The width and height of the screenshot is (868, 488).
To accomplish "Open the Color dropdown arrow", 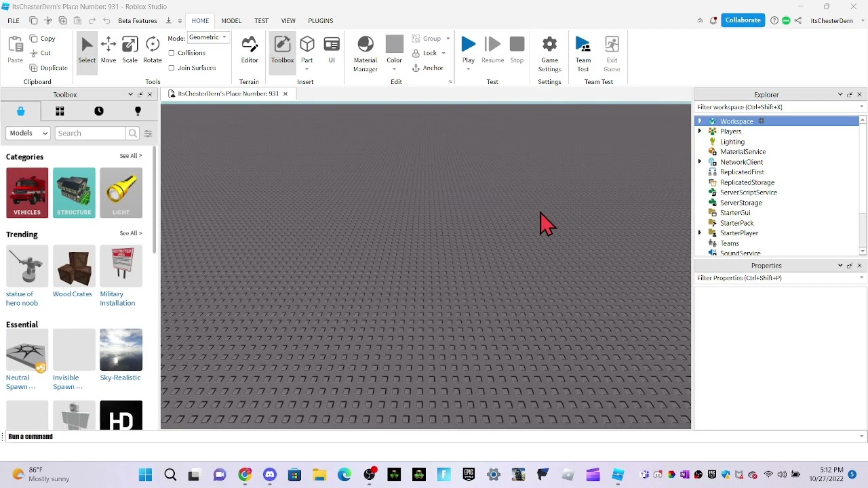I will [x=394, y=69].
